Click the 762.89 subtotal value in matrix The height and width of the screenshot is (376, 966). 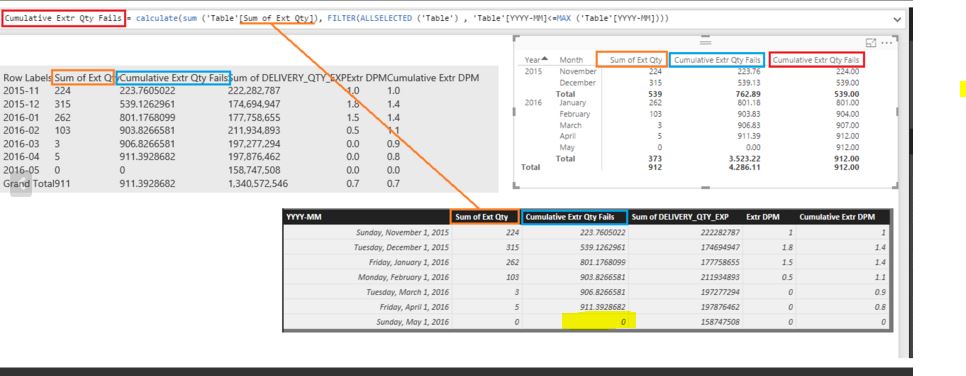(x=749, y=94)
